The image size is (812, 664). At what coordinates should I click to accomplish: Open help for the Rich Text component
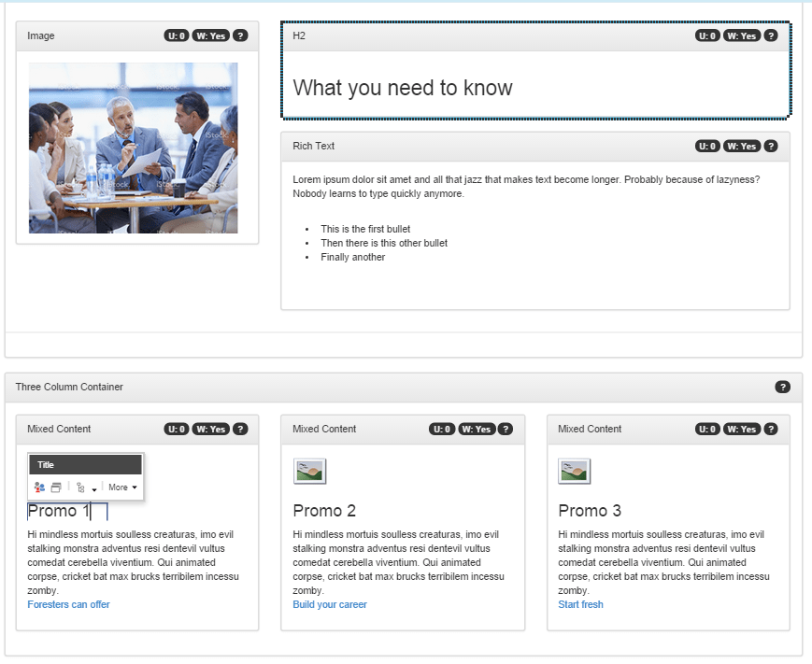click(771, 146)
